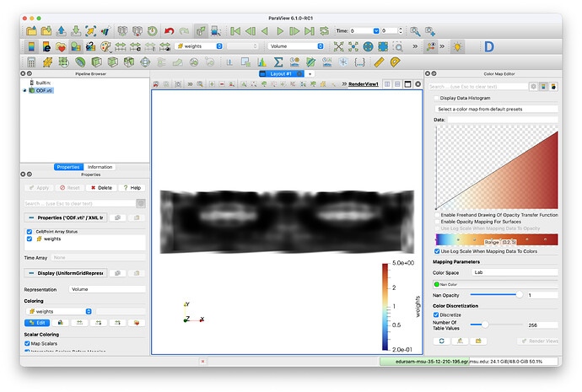Click the Ruler measurement icon
The width and height of the screenshot is (582, 392).
click(379, 62)
